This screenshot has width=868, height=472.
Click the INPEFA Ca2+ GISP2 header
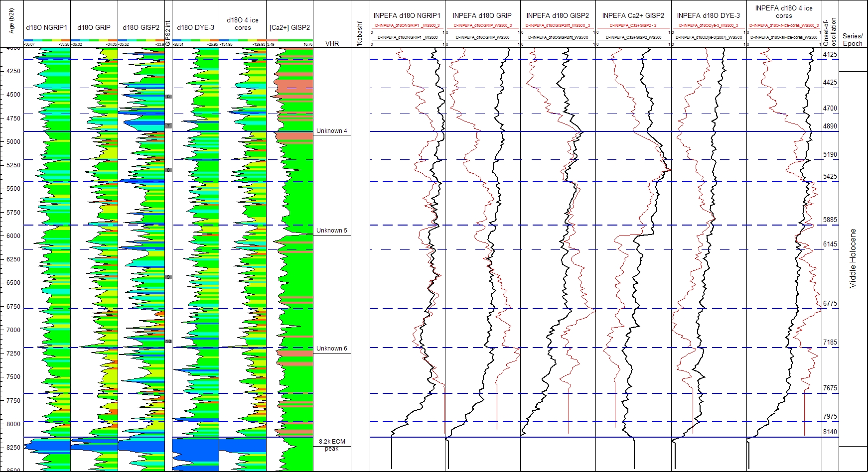coord(633,15)
